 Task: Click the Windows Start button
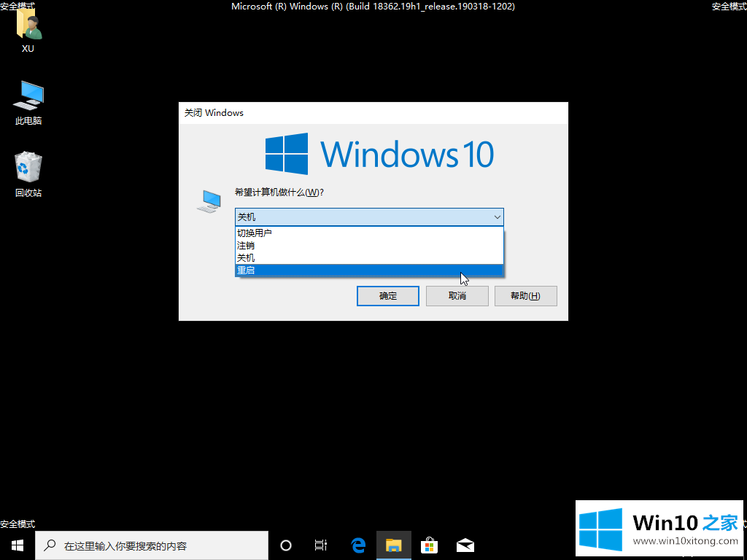coord(18,545)
